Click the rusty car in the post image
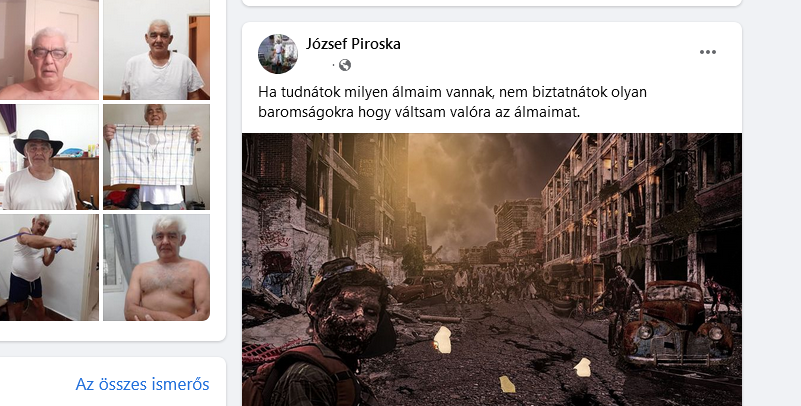This screenshot has width=801, height=406. coord(675,323)
